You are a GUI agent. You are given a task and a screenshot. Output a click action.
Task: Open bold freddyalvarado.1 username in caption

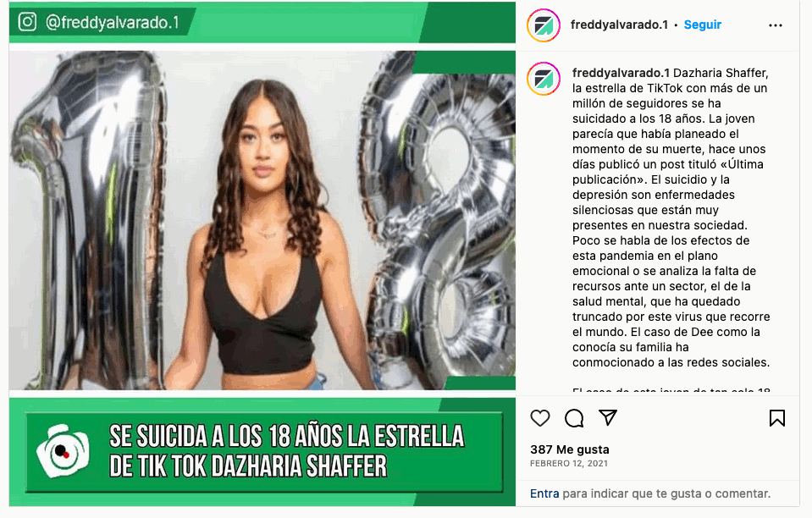tap(621, 73)
